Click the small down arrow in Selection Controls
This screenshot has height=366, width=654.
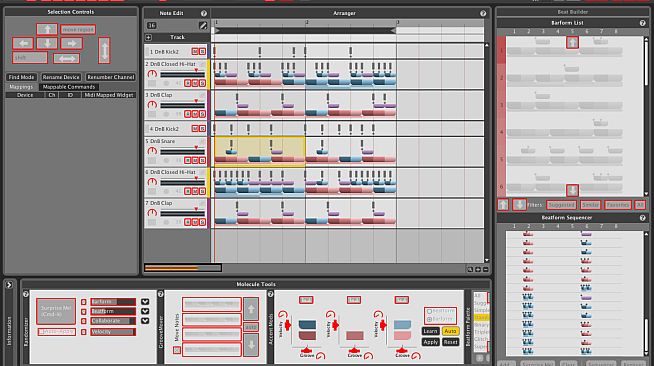tap(47, 43)
